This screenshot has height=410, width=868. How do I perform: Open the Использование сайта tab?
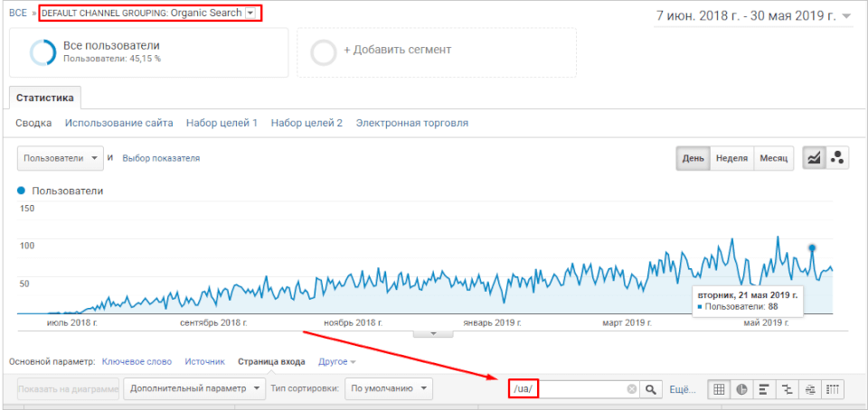(x=118, y=123)
